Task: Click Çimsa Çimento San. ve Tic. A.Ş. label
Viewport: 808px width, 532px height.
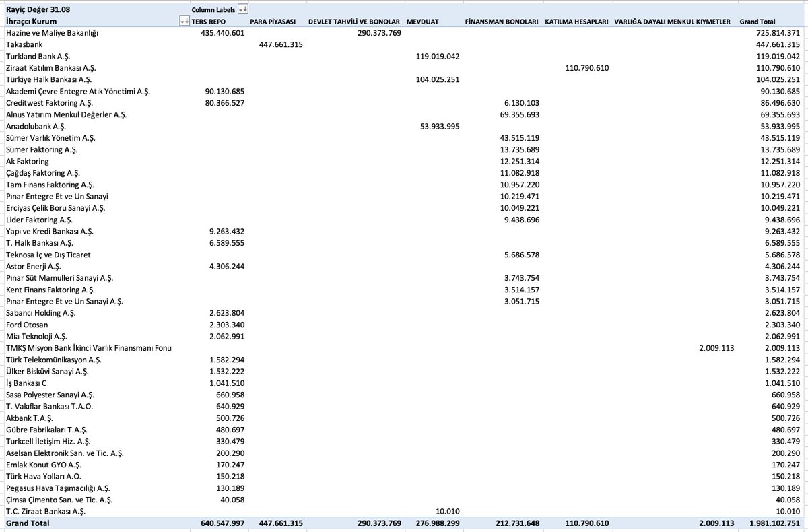Action: [59, 500]
